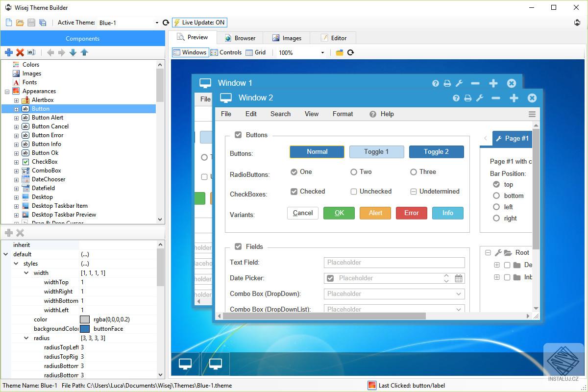Toggle the Undetermined checkbox

[x=414, y=192]
